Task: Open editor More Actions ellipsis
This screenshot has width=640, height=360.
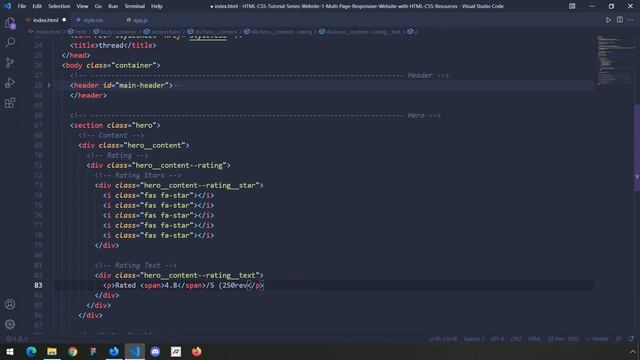Action: pyautogui.click(x=631, y=20)
